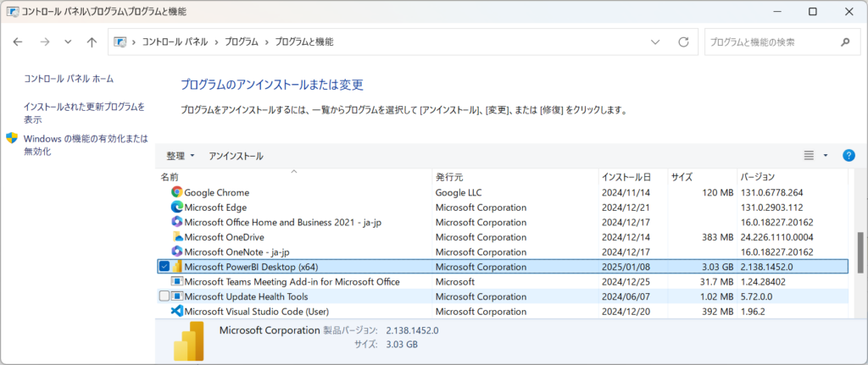Select the Microsoft OneDrive cloud icon
The width and height of the screenshot is (868, 365).
coord(177,237)
